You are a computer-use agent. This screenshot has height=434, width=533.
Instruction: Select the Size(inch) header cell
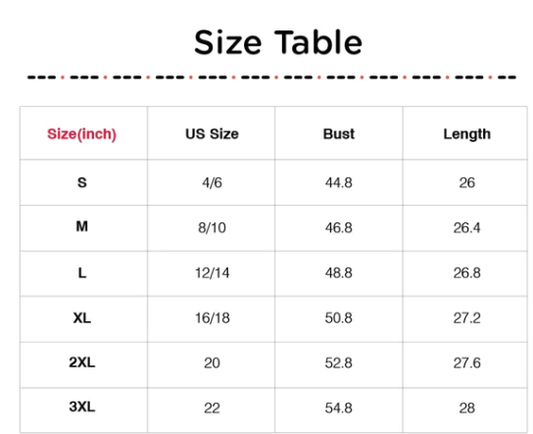click(82, 134)
